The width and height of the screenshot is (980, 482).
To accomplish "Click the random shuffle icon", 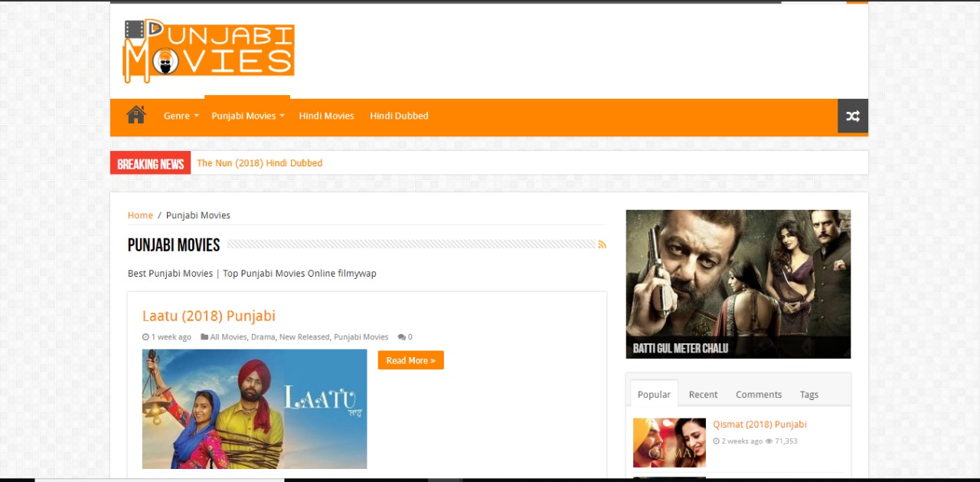I will pyautogui.click(x=853, y=116).
